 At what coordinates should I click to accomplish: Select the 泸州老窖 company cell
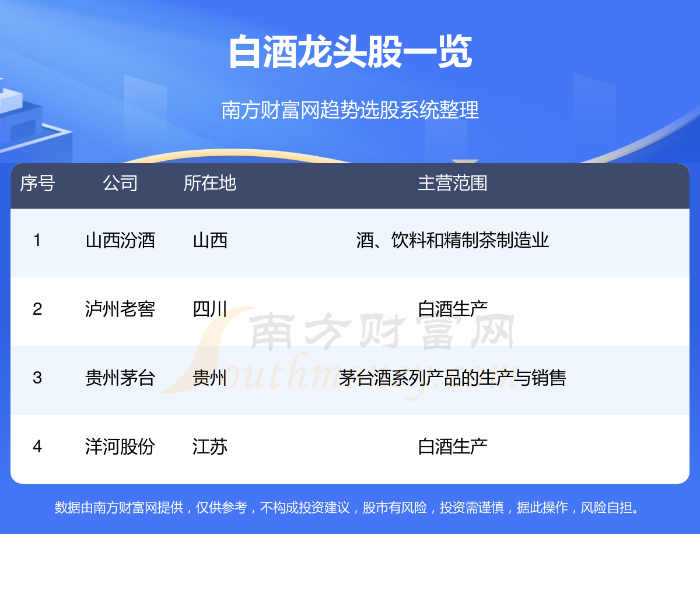(x=120, y=309)
